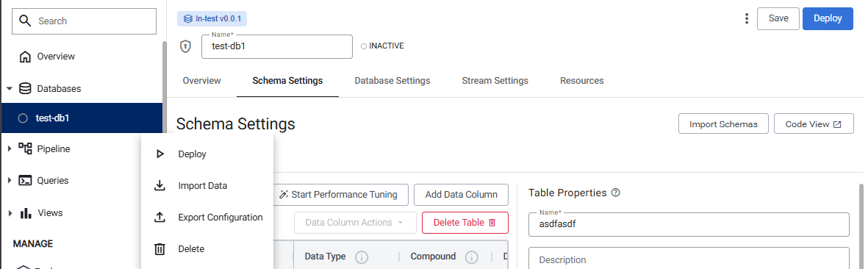The height and width of the screenshot is (269, 868).
Task: Click the download icon for Import Data
Action: tap(159, 185)
